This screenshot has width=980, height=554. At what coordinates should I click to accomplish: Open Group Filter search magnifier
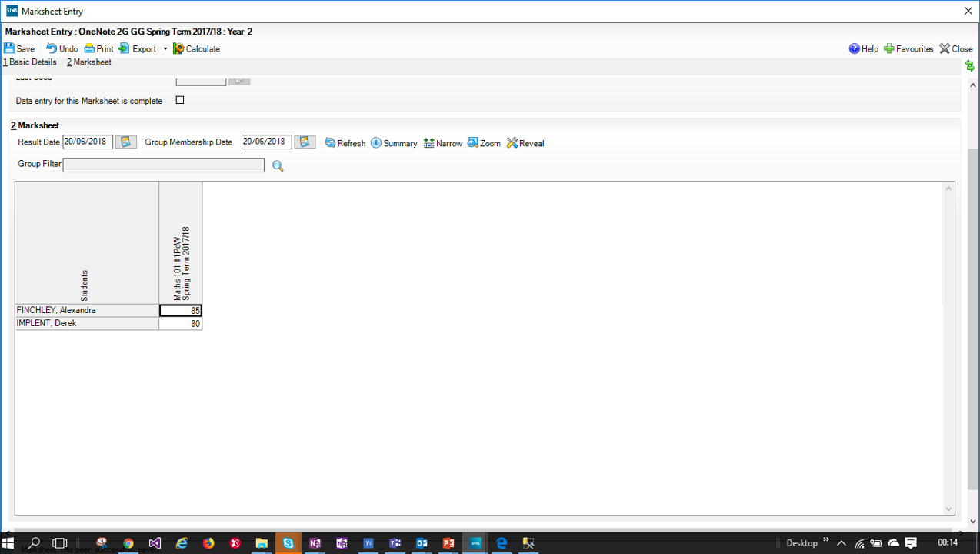click(278, 165)
